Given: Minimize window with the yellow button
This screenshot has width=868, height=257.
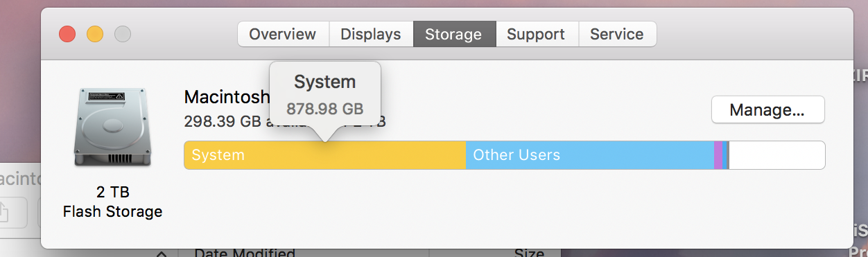Looking at the screenshot, I should coord(95,34).
